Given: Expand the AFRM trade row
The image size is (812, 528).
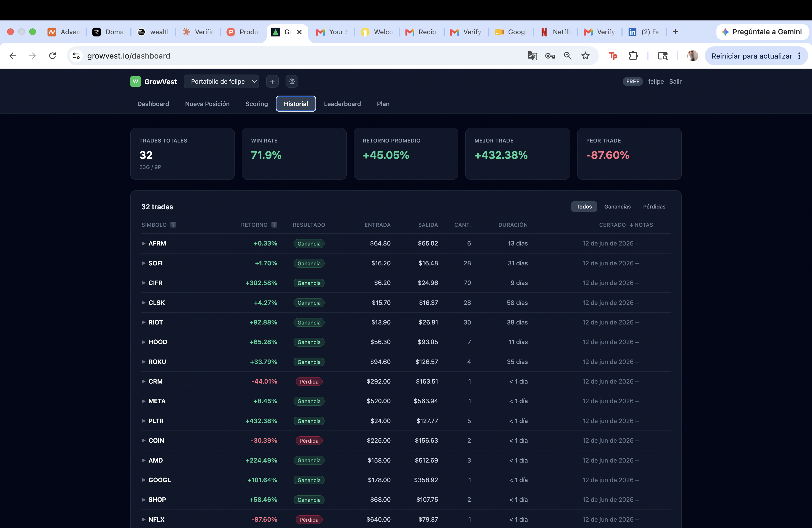Looking at the screenshot, I should point(144,244).
